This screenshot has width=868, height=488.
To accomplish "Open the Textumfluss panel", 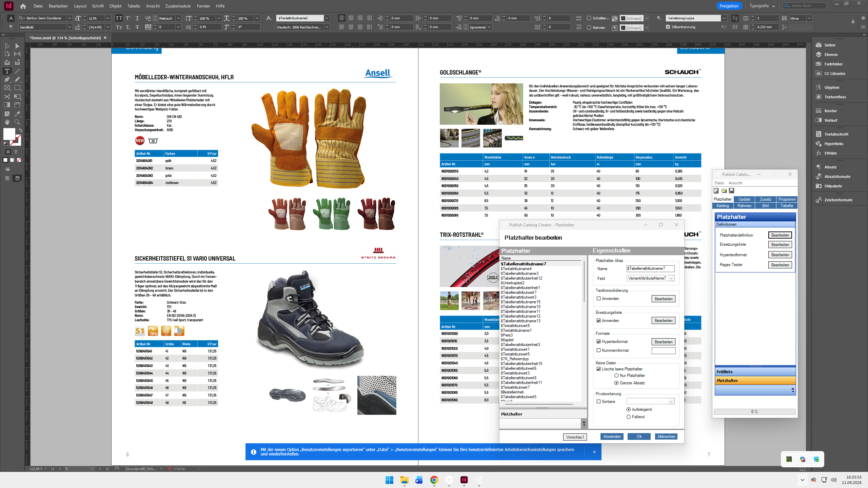I will point(835,97).
